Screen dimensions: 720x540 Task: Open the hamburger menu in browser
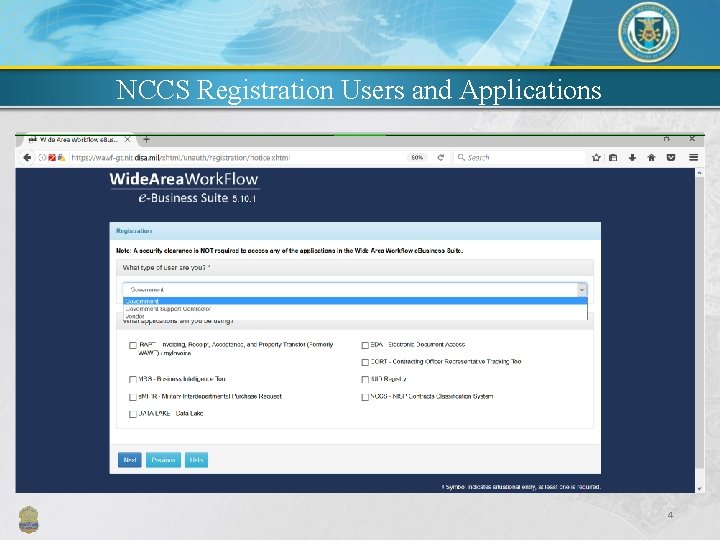[693, 158]
